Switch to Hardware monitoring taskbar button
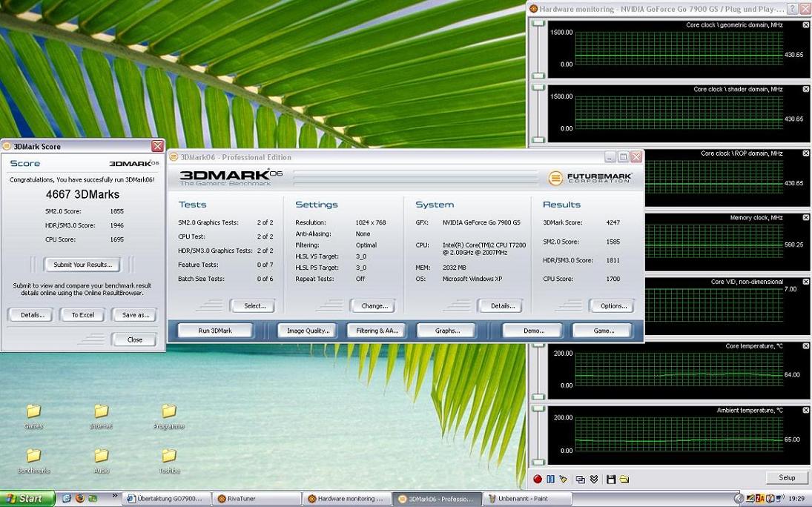 (x=346, y=499)
